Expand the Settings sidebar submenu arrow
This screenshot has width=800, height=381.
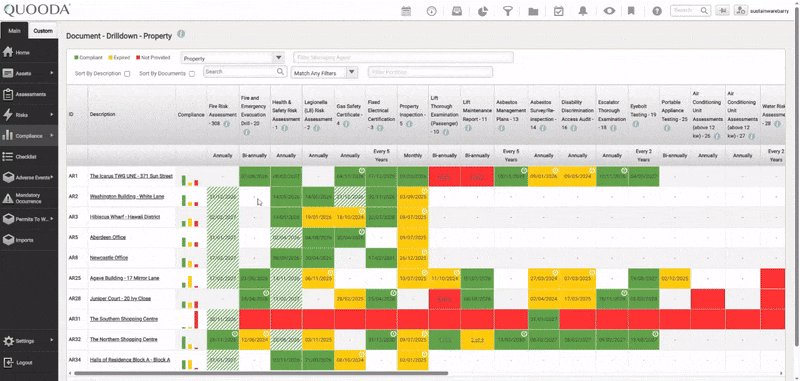[52, 341]
